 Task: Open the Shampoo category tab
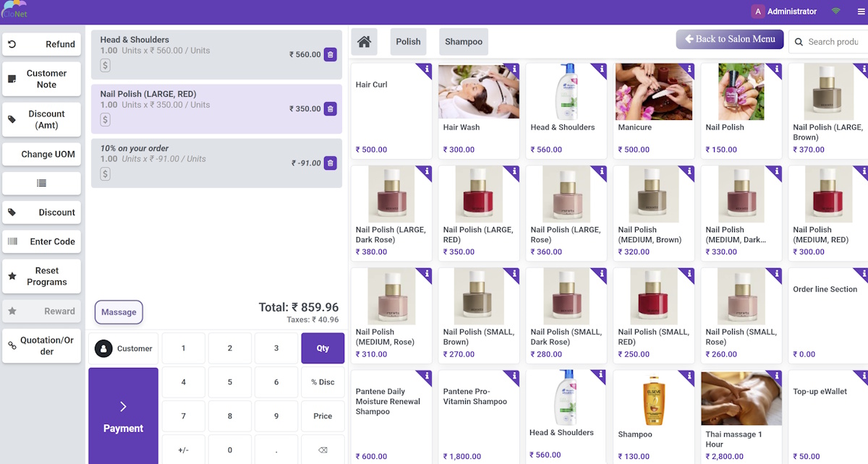(464, 42)
